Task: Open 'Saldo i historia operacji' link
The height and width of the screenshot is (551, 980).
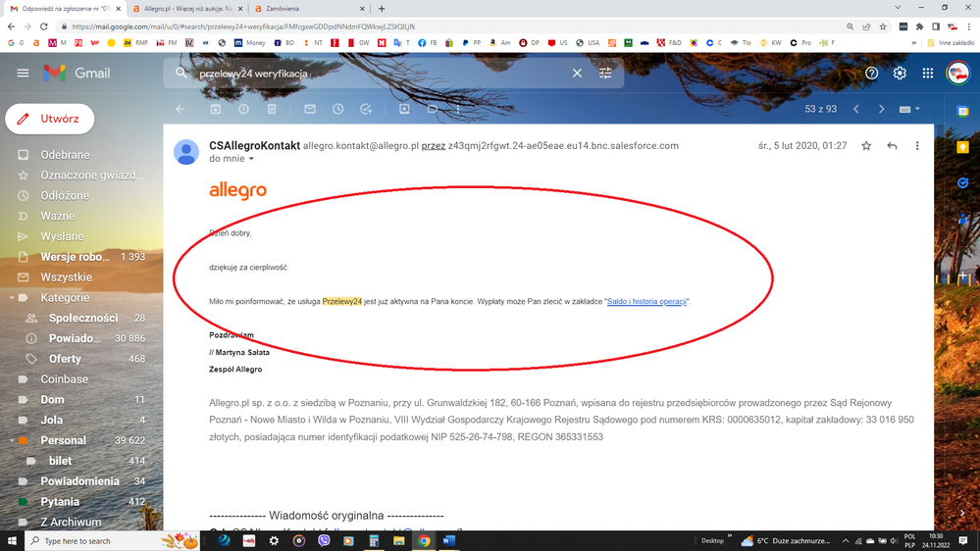Action: coord(646,302)
